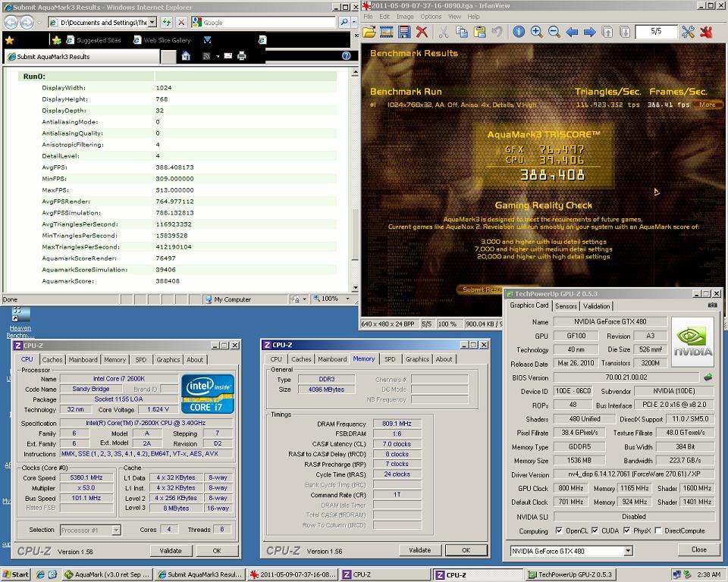This screenshot has height=582, width=728.
Task: Click the Paste clipboard icon in IrfanView
Action: pyautogui.click(x=479, y=32)
